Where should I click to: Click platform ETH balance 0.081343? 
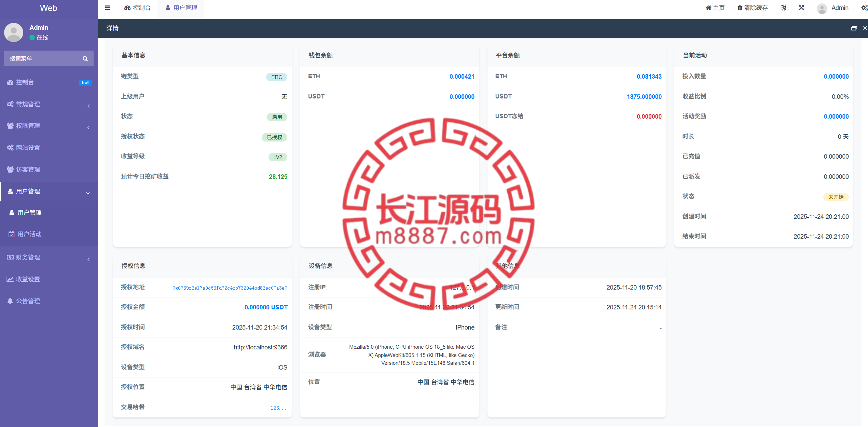click(x=649, y=77)
